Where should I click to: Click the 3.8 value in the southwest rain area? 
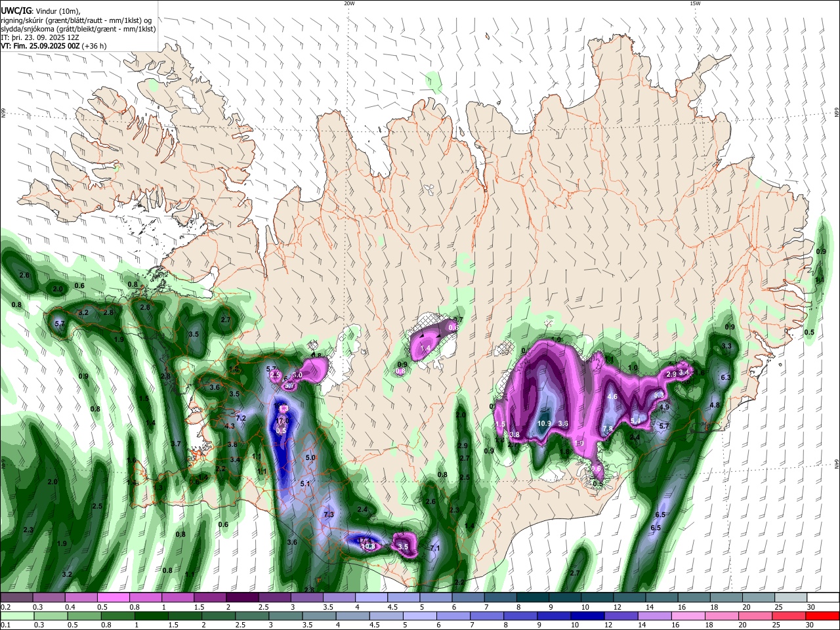232,444
